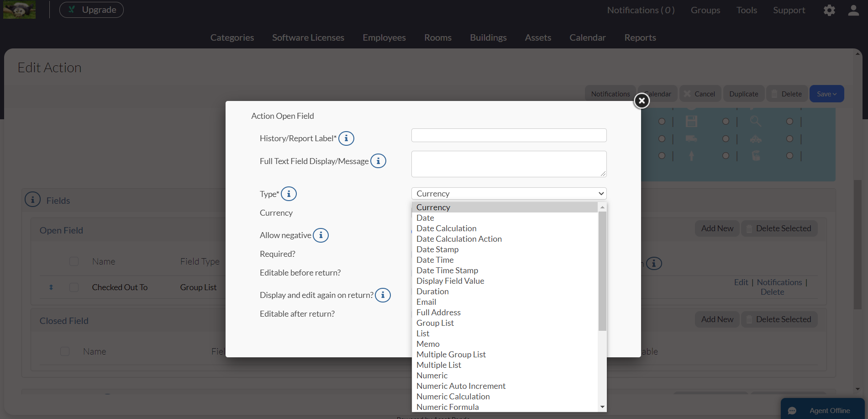Select Duration from the type list
This screenshot has width=868, height=419.
click(x=505, y=292)
